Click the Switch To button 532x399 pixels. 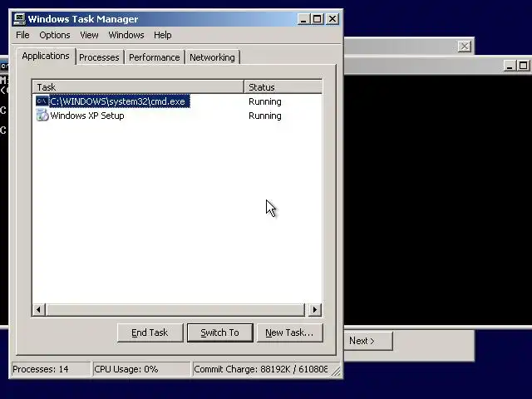coord(219,332)
